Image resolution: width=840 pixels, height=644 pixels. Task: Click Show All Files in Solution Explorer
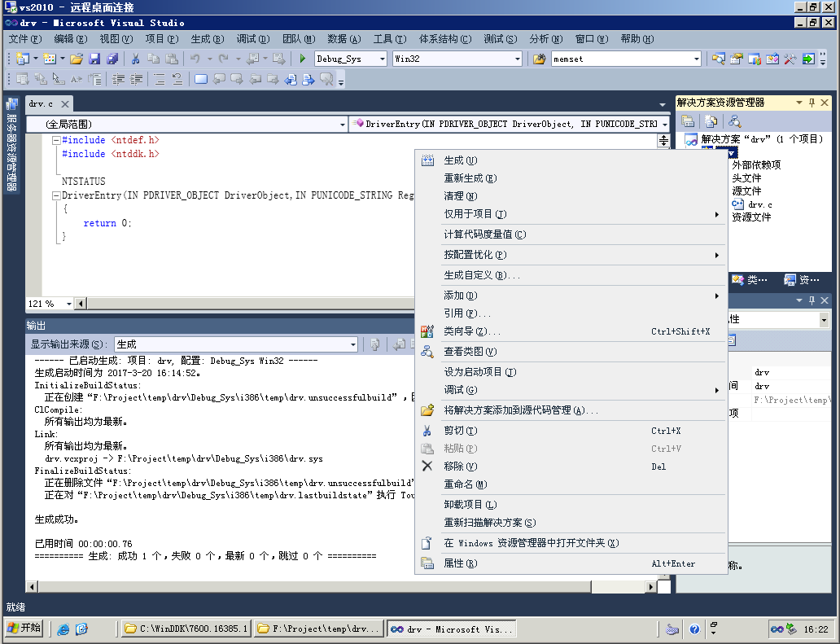[711, 121]
